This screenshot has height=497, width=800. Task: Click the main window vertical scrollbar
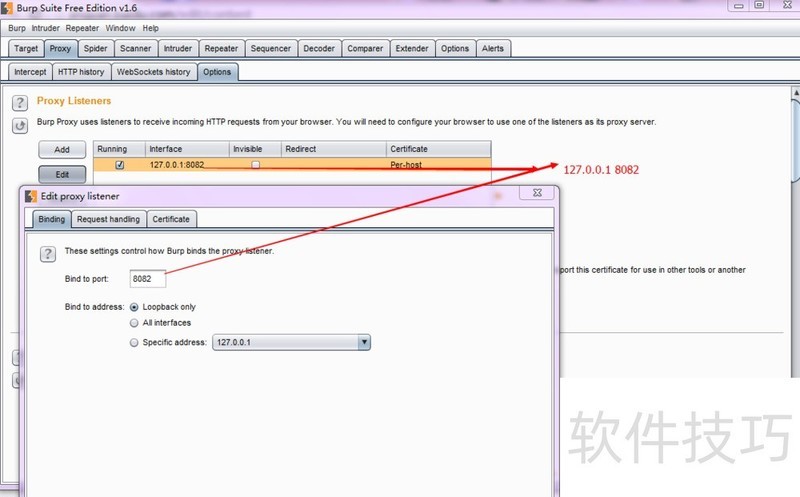795,140
